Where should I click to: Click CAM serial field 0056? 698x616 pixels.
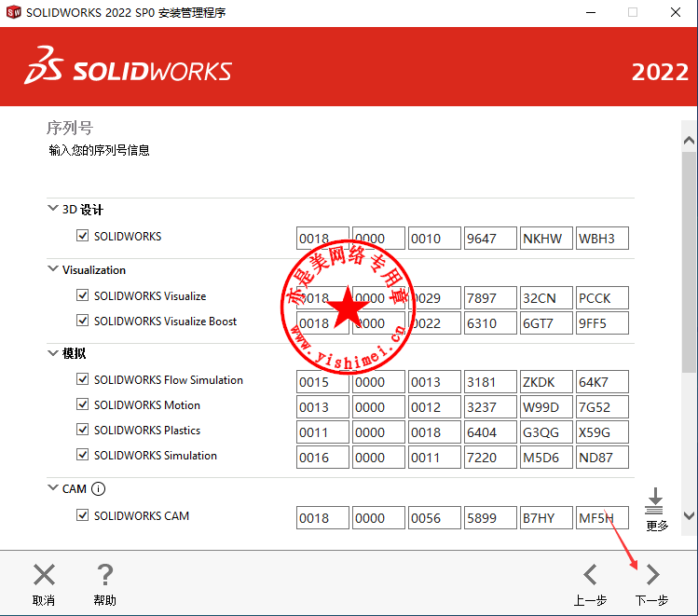click(x=434, y=517)
